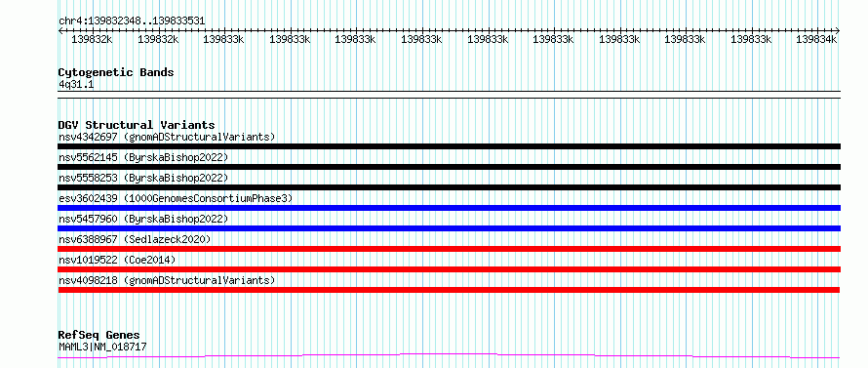868x368 pixels.
Task: Click the red bar under nsv4098218
Action: coord(449,290)
